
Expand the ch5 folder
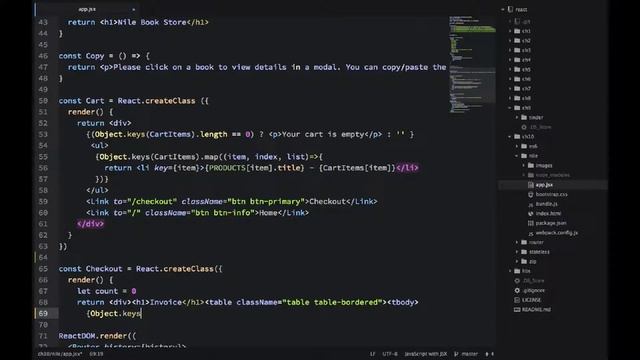coord(510,69)
